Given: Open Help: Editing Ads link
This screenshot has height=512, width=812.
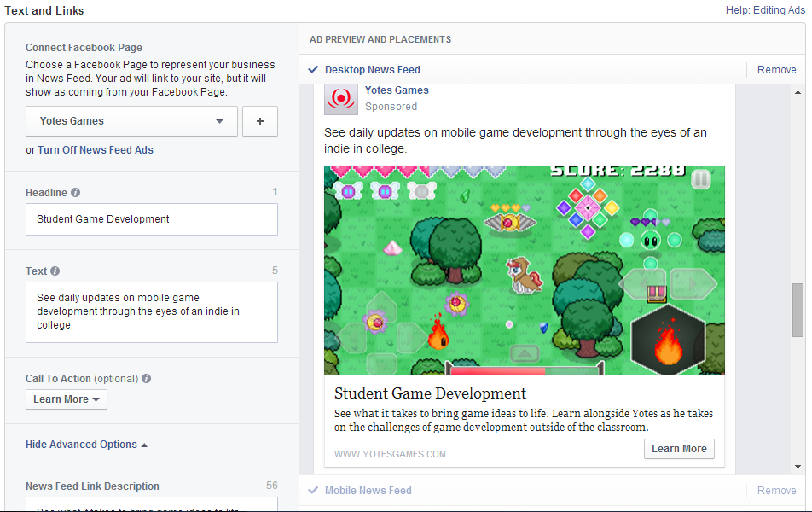Looking at the screenshot, I should coord(765,10).
